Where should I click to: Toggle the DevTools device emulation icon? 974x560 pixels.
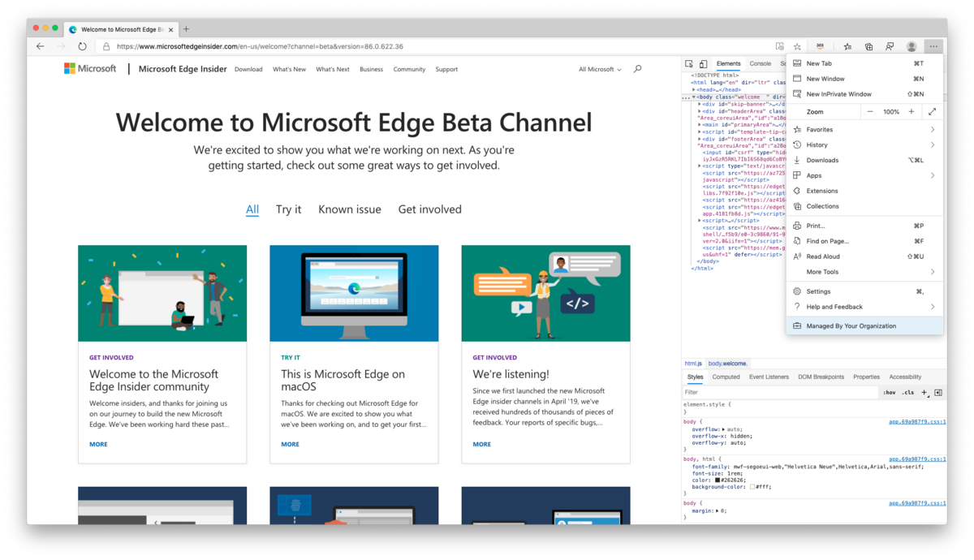(x=703, y=63)
